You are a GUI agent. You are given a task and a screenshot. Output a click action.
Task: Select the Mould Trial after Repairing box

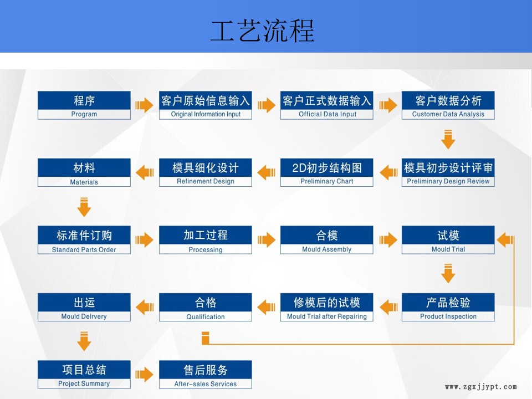tap(327, 307)
